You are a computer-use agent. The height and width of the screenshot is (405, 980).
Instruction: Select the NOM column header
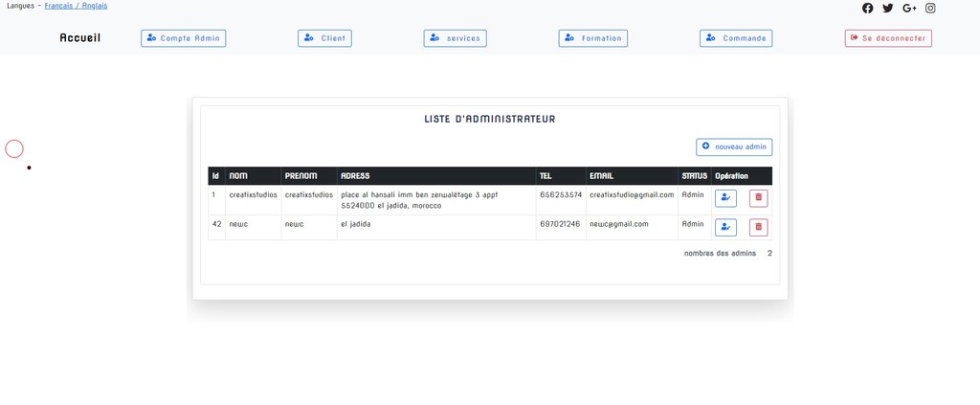[x=253, y=175]
